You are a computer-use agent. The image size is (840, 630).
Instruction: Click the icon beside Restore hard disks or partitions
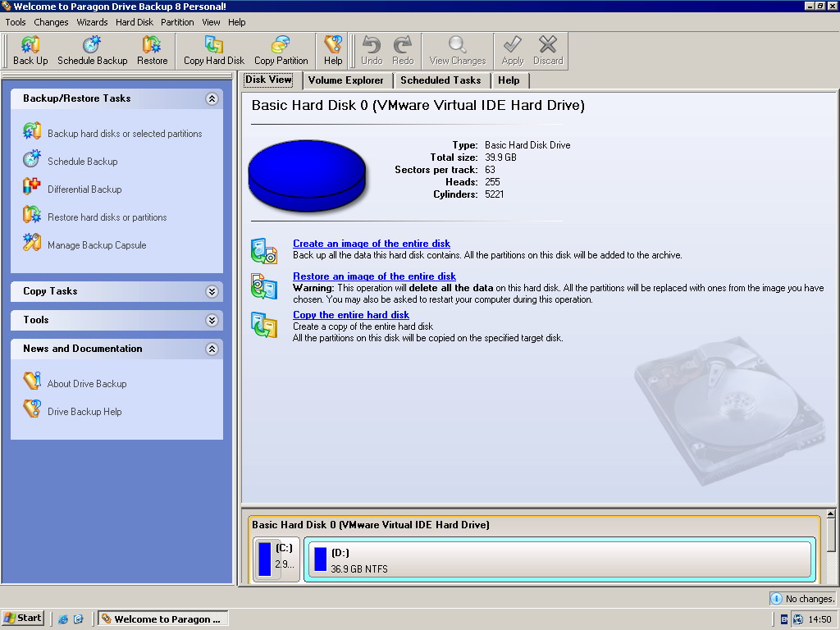(x=32, y=215)
